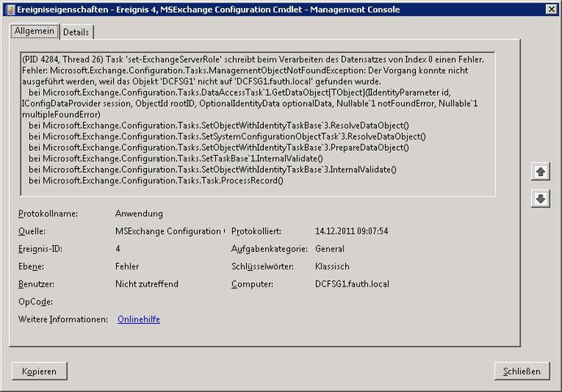Click the Kopieren button
The image size is (562, 392).
[x=39, y=371]
